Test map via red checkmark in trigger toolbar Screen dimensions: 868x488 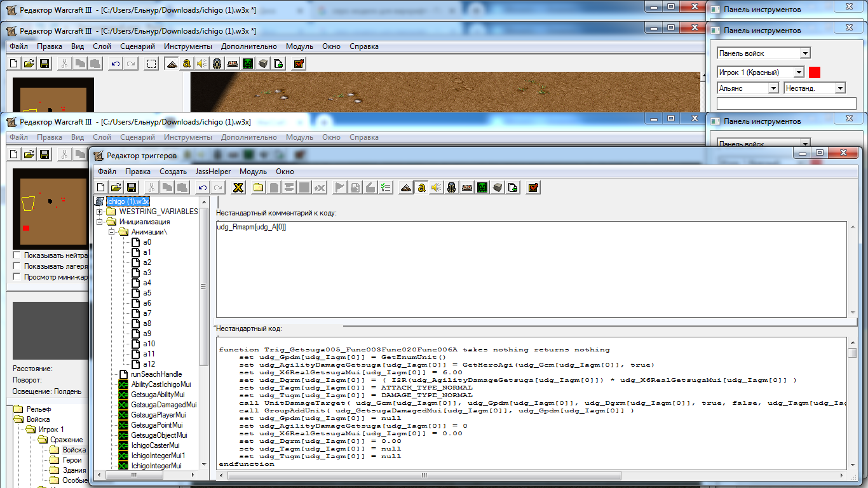[x=533, y=187]
